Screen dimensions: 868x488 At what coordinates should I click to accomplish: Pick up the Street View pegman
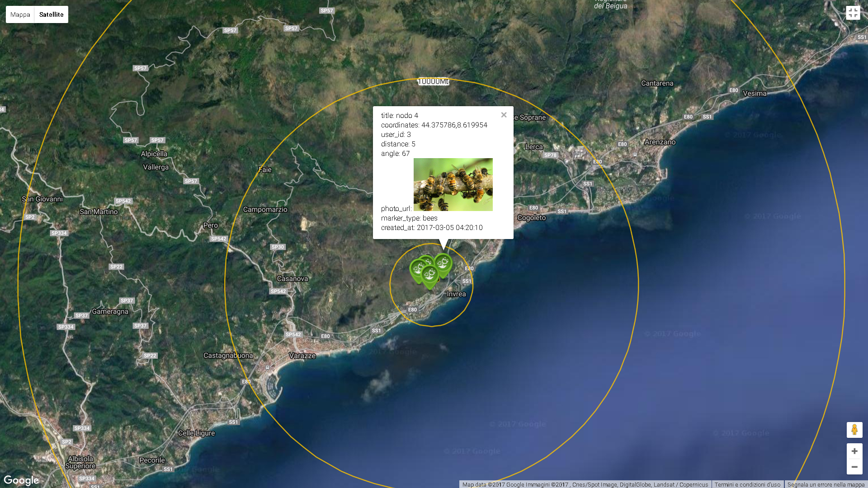pos(854,430)
